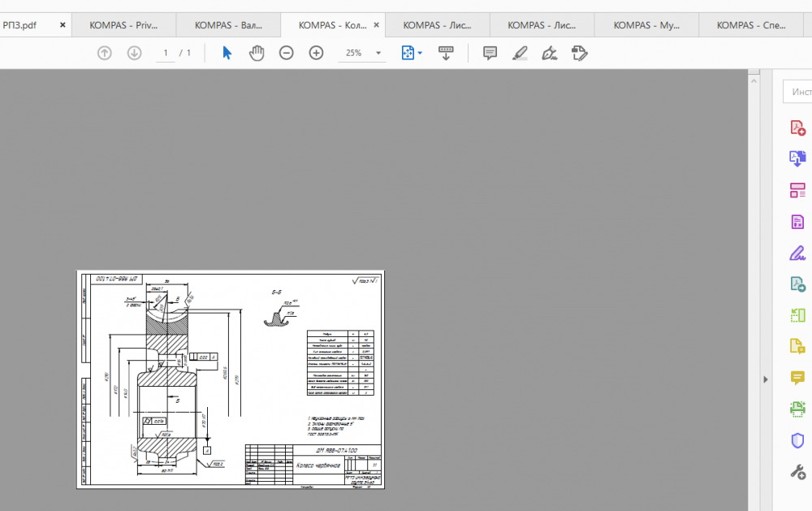This screenshot has height=511, width=812.
Task: Click the zoom in plus button
Action: (x=317, y=53)
